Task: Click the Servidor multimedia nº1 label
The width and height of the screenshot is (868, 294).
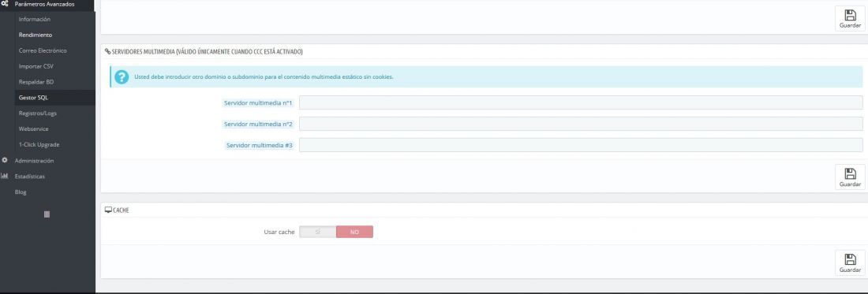Action: 258,102
